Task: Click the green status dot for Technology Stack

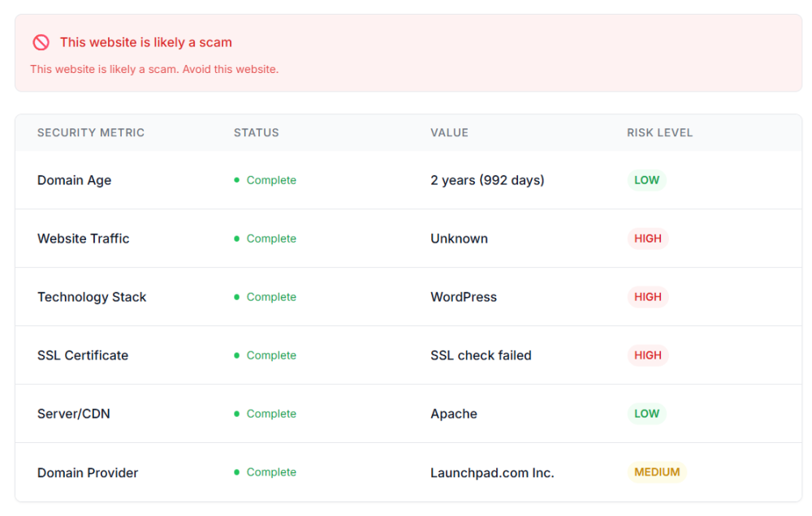Action: pyautogui.click(x=237, y=297)
